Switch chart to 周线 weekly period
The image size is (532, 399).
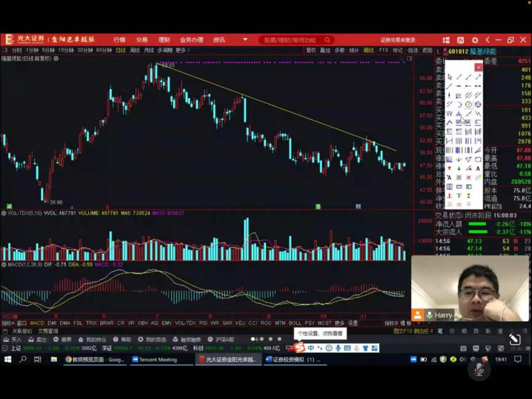[134, 50]
